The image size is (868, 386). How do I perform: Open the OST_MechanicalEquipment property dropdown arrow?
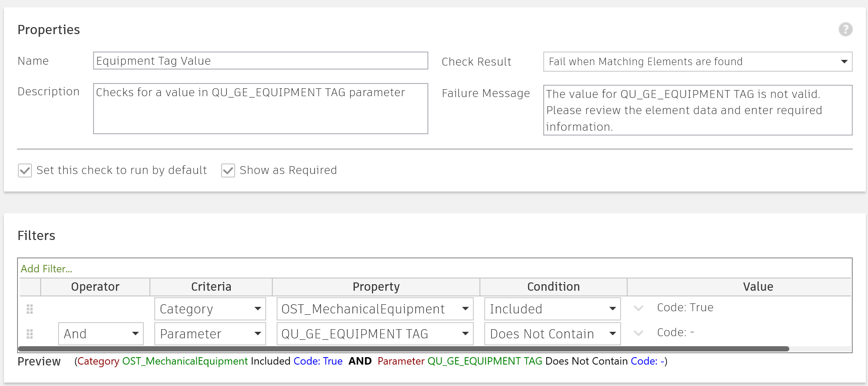pyautogui.click(x=465, y=309)
